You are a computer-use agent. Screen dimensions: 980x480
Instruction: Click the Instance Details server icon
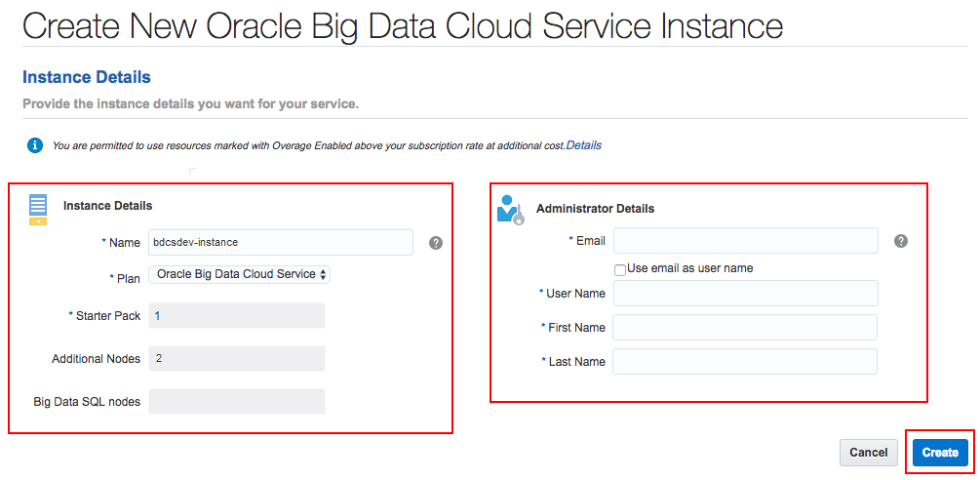(38, 210)
